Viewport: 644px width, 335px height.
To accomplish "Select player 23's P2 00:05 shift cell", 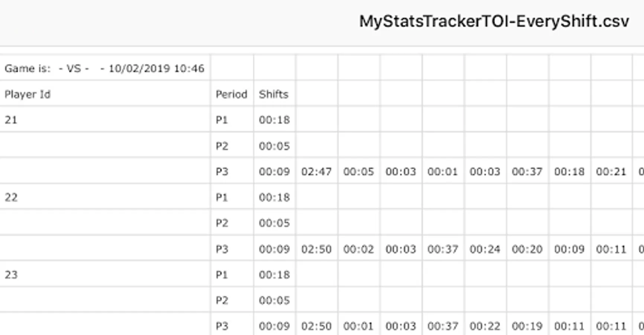I will [274, 300].
